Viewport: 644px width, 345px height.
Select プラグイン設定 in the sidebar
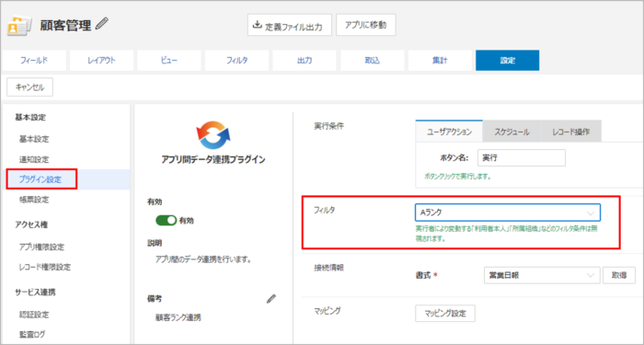(x=40, y=179)
